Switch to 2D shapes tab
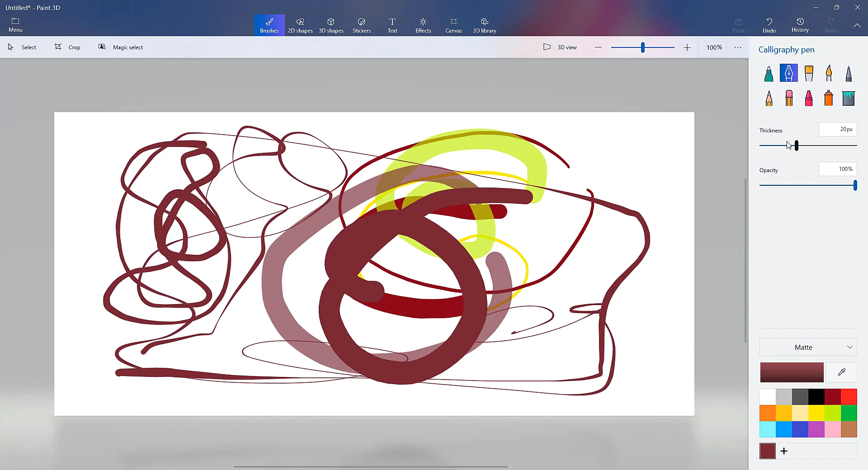This screenshot has width=868, height=470. [300, 25]
